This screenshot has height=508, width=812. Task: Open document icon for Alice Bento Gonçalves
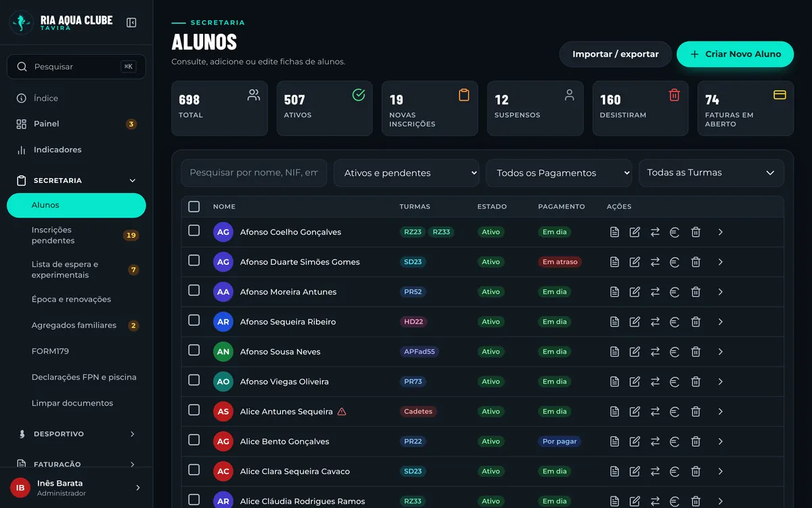(614, 441)
